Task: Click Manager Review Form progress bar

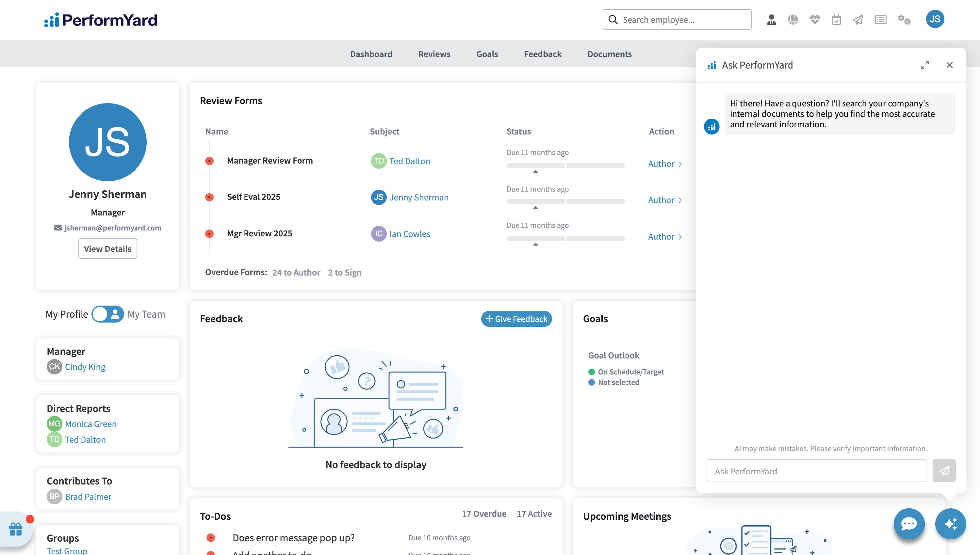Action: (565, 166)
